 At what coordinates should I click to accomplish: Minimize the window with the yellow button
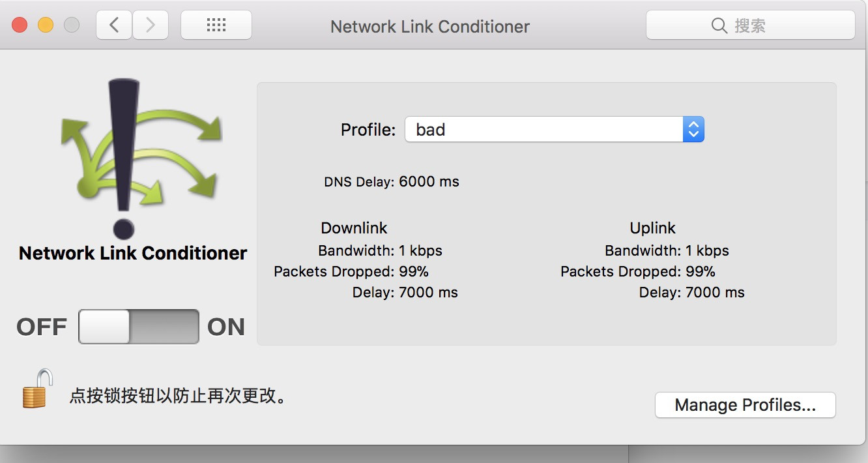[46, 25]
